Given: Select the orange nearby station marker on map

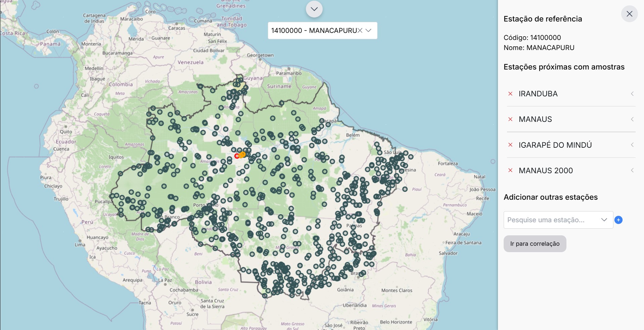Looking at the screenshot, I should click(x=242, y=154).
